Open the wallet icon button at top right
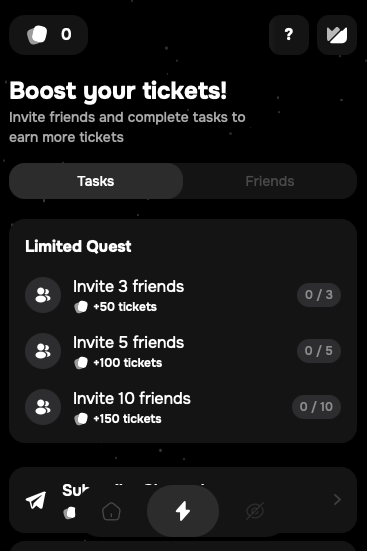The height and width of the screenshot is (551, 367). [337, 35]
